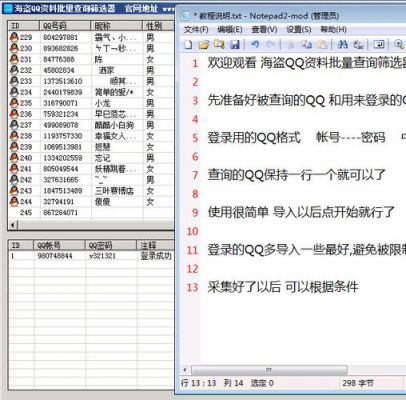Click the 列 14 status bar entry
This screenshot has height=400, width=406.
(x=233, y=383)
